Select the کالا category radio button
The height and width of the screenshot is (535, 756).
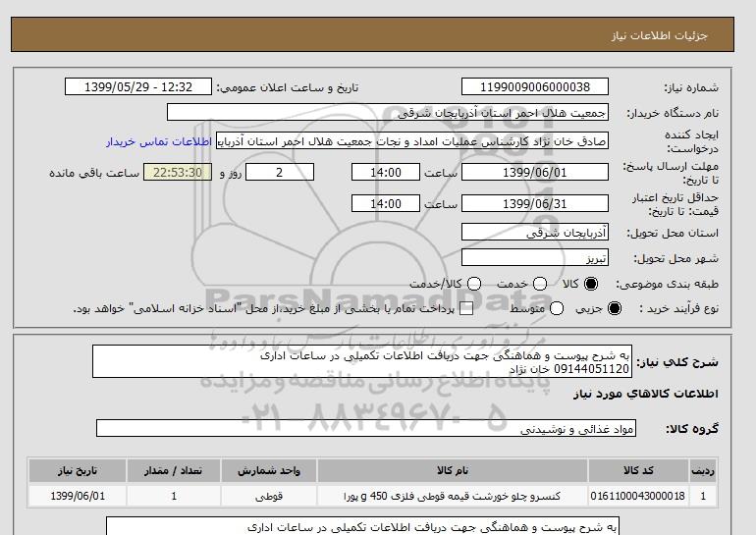pyautogui.click(x=591, y=284)
